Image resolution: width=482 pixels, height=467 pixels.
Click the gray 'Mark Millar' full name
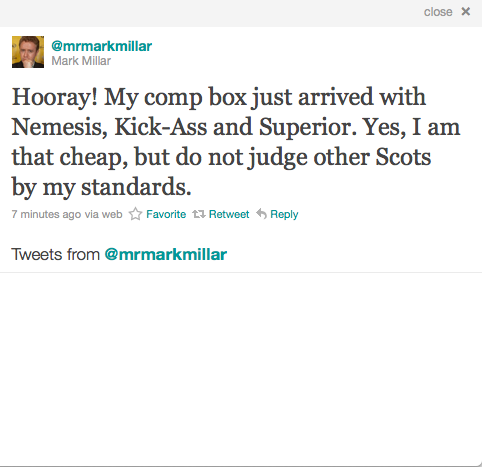[x=81, y=61]
